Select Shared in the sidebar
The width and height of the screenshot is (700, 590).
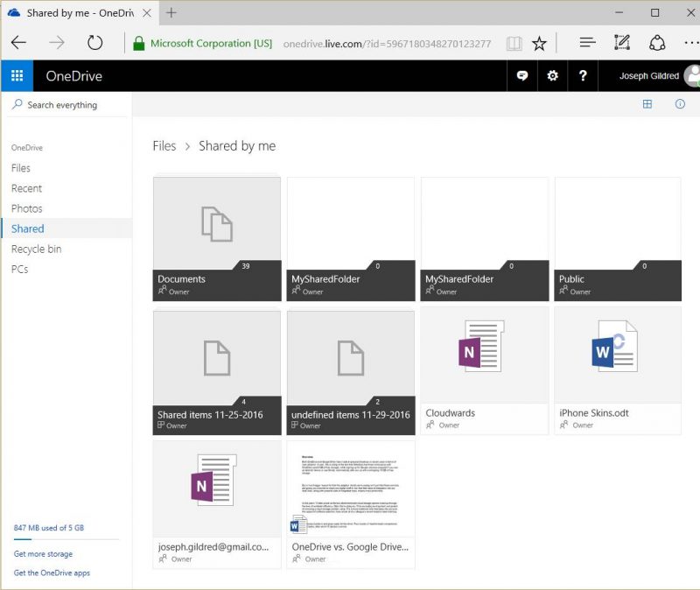point(26,228)
